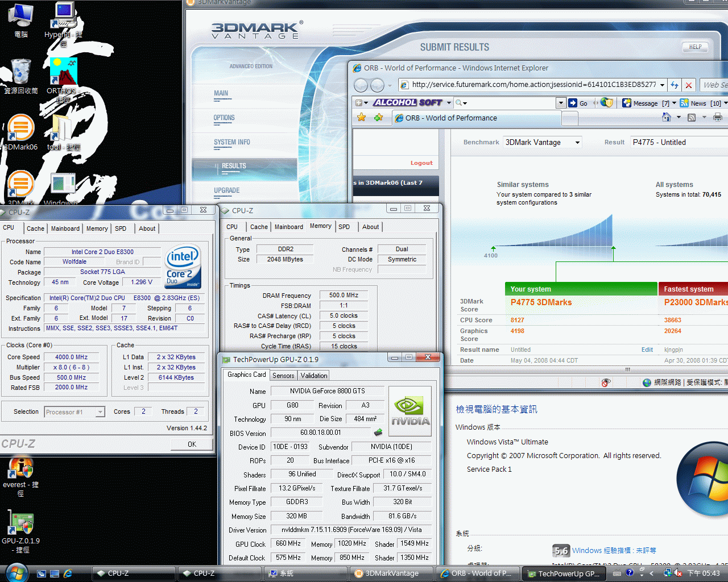Click the popup blocker icon in IE status bar
728x582 pixels.
click(x=606, y=383)
